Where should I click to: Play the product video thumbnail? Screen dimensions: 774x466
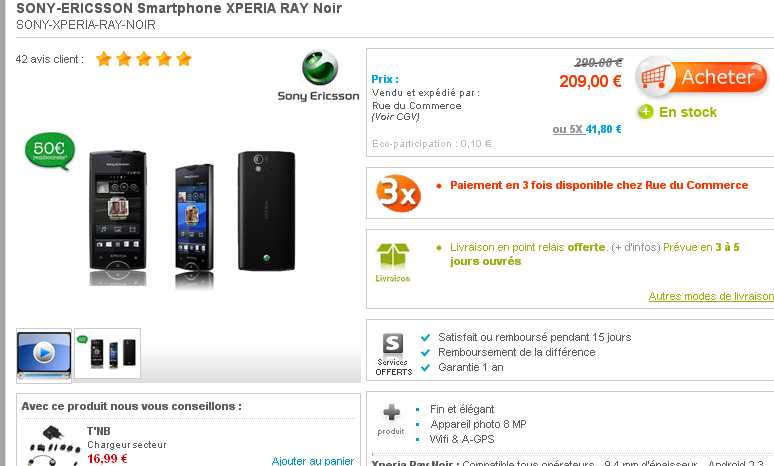(x=44, y=354)
